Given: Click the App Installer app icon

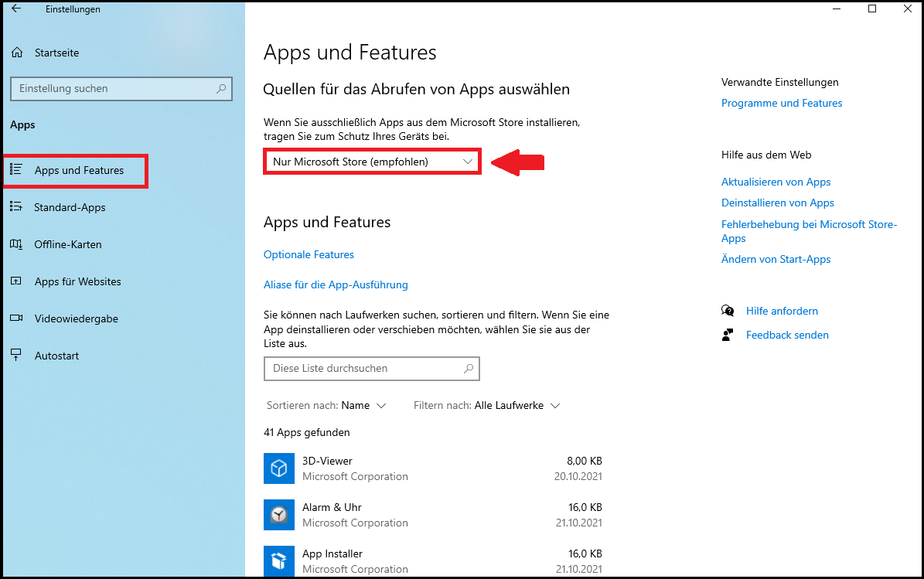Looking at the screenshot, I should click(x=278, y=560).
